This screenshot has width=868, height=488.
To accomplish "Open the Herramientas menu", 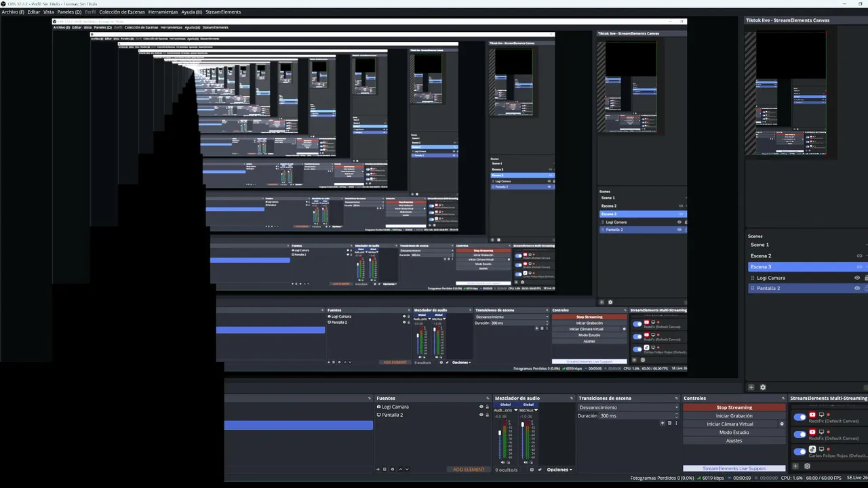I will 163,12.
